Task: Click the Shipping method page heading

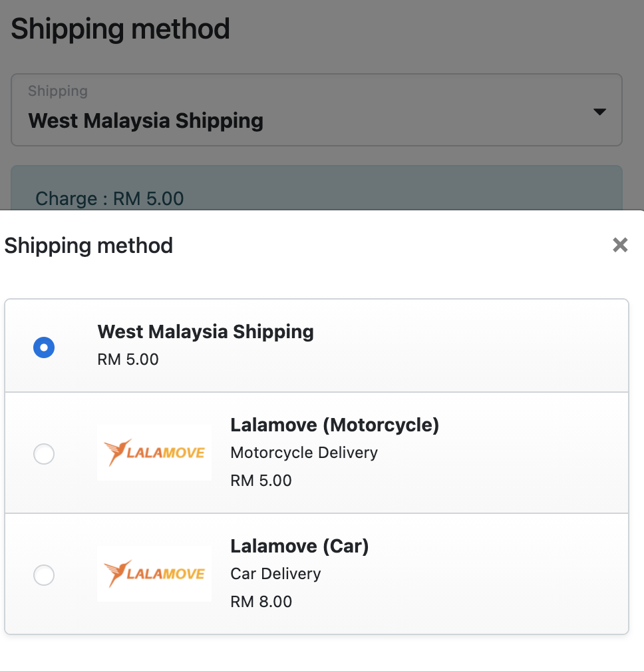Action: (120, 29)
